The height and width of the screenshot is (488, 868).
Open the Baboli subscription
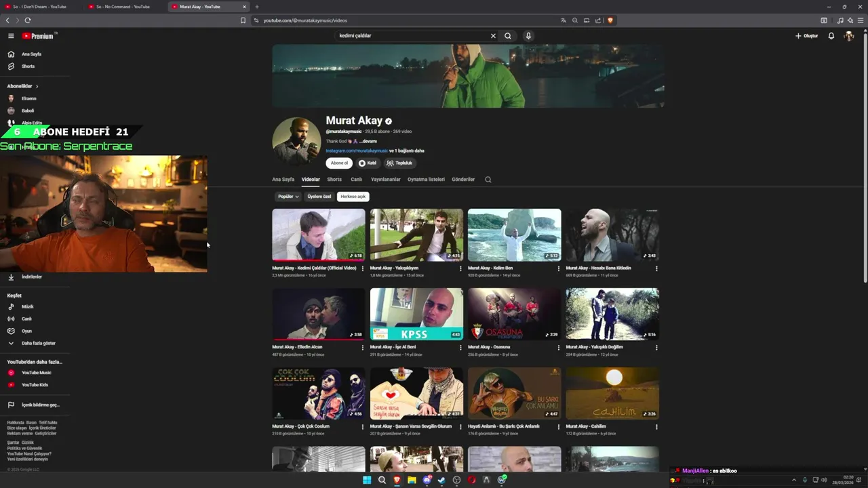[x=27, y=110]
